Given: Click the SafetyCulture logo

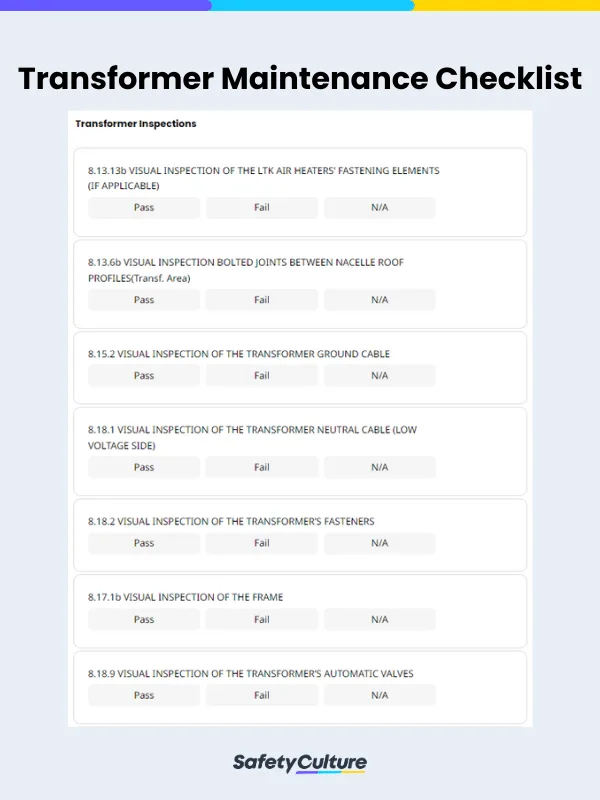Looking at the screenshot, I should tap(300, 762).
